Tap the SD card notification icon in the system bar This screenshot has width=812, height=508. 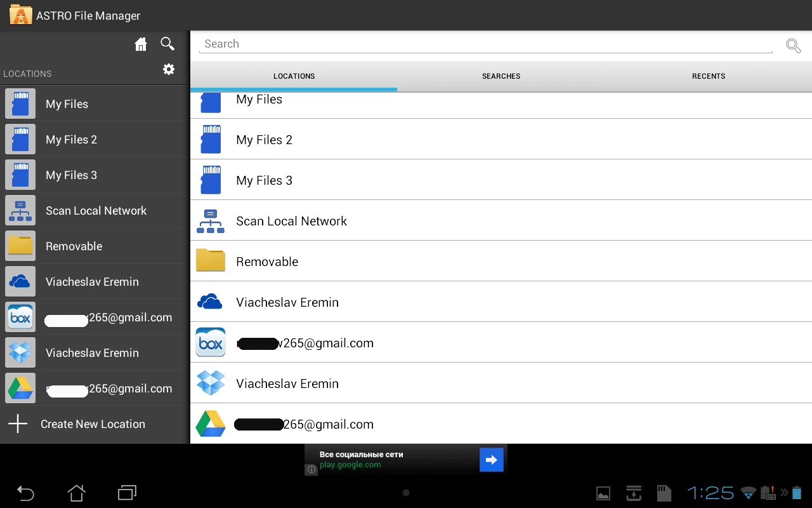(664, 493)
